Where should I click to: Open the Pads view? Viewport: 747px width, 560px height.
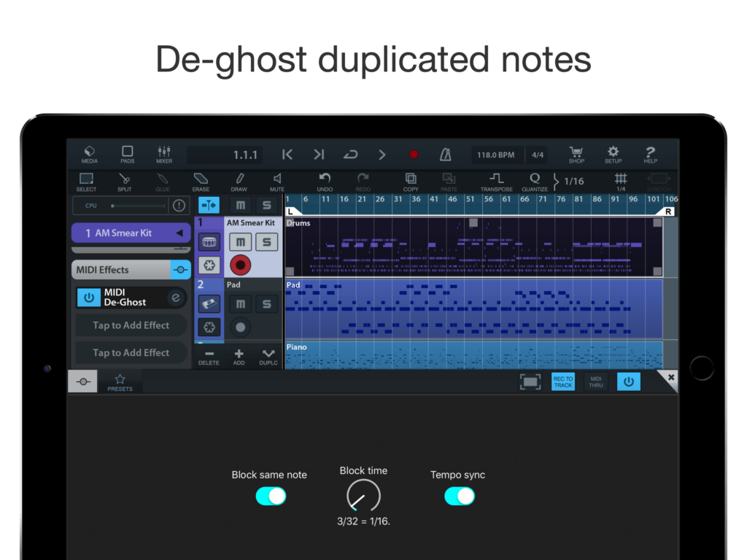pos(127,155)
